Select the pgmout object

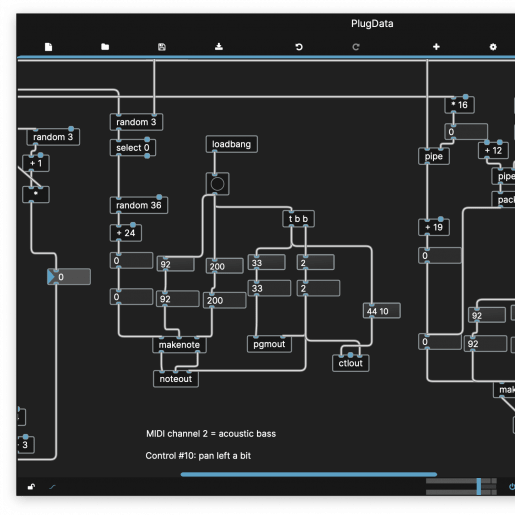269,344
